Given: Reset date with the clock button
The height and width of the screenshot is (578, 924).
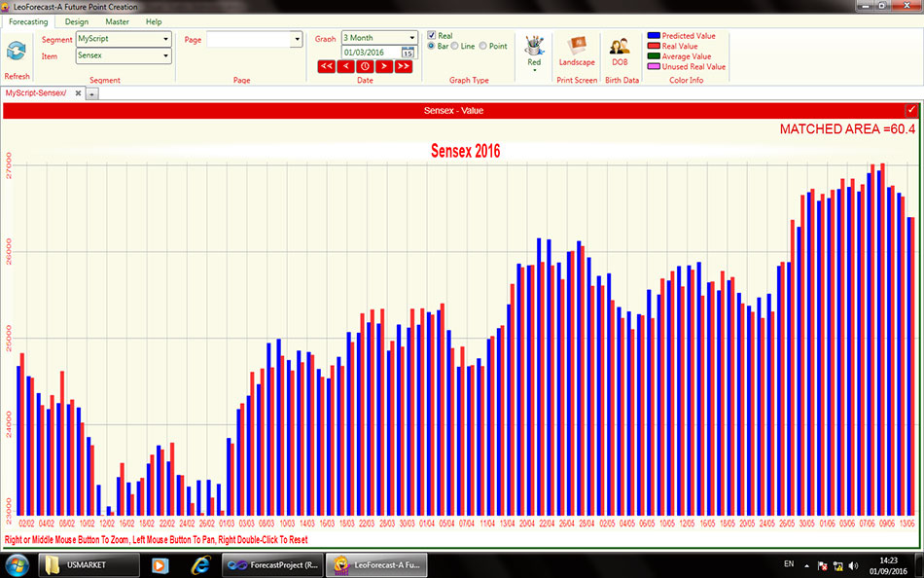Looking at the screenshot, I should 365,66.
